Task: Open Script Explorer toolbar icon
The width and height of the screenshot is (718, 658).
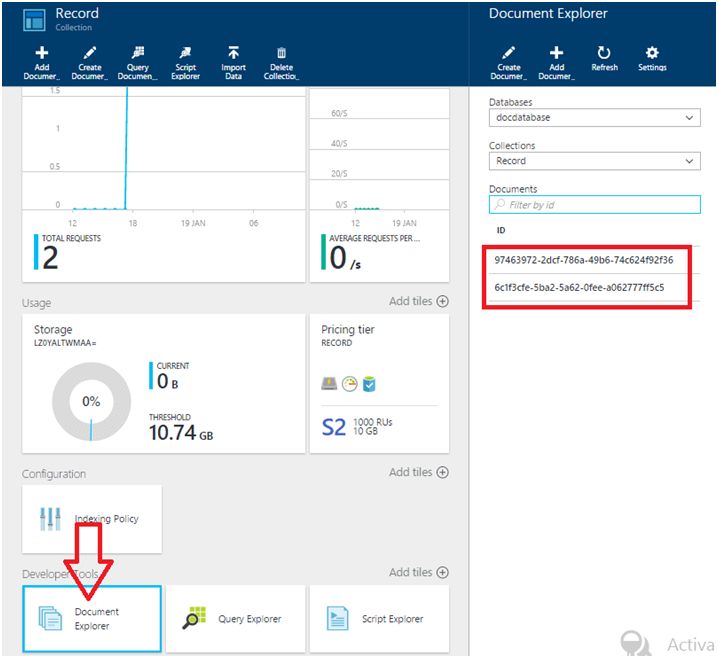Action: tap(185, 63)
